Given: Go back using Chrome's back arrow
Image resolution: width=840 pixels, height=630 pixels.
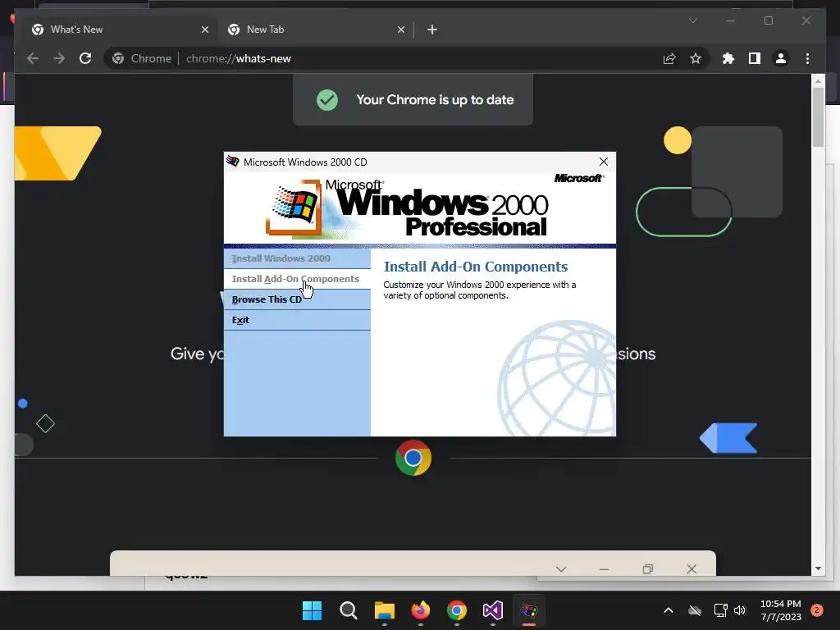Looking at the screenshot, I should (33, 58).
